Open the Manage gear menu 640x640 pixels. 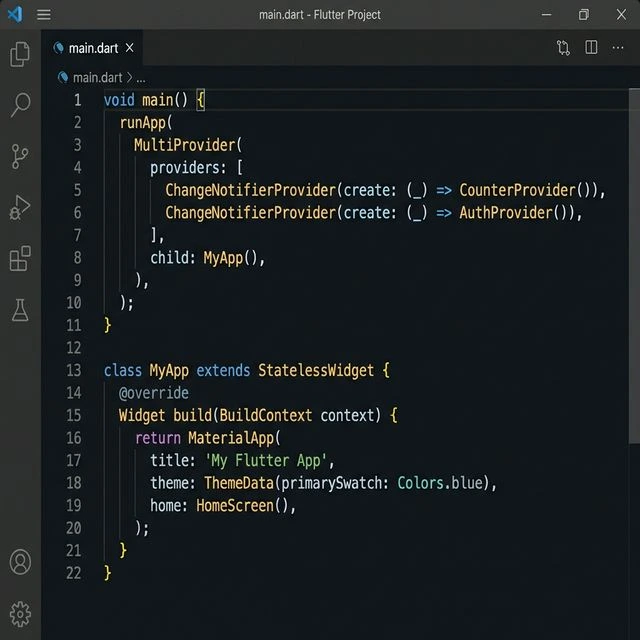[20, 614]
